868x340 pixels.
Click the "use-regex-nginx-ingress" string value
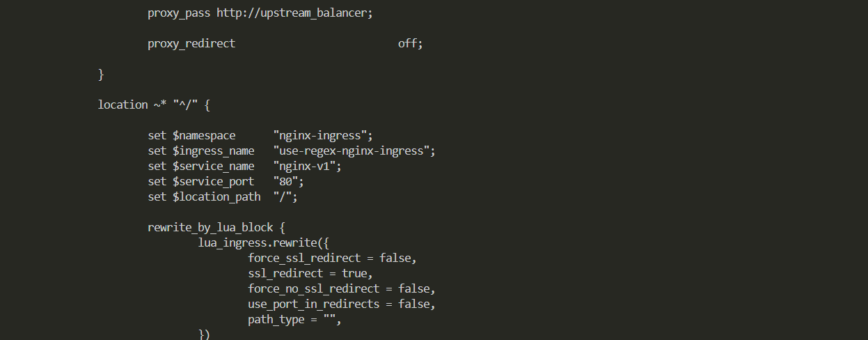coord(354,150)
